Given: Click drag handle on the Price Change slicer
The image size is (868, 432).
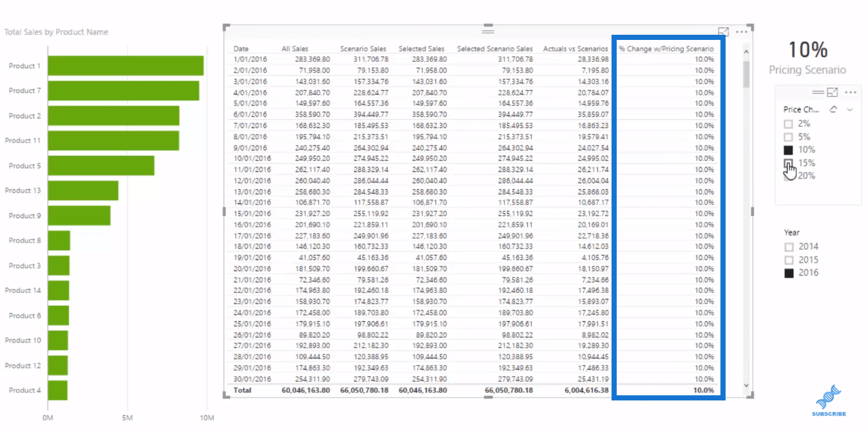Looking at the screenshot, I should click(x=818, y=93).
